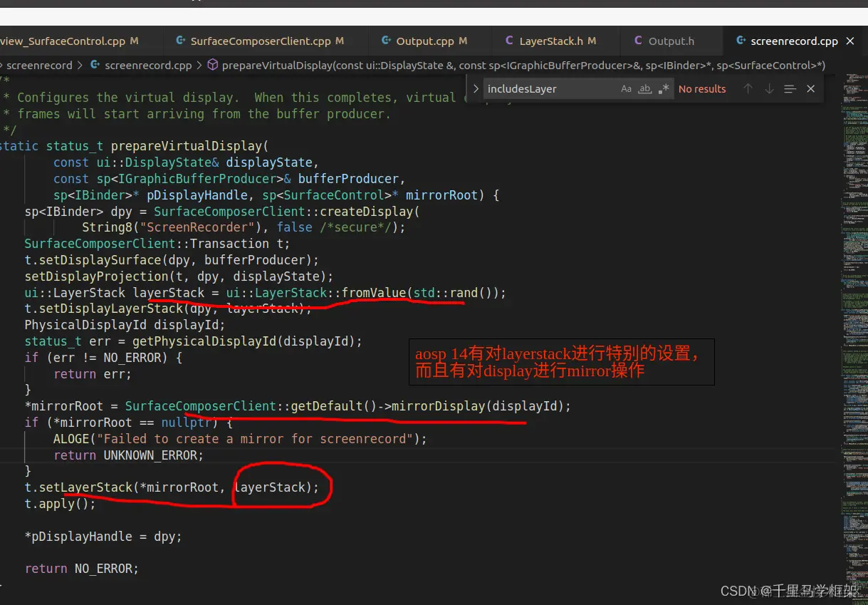Click 'SurfaceComposerClient::Transaction t;' line
Screen dimensions: 868x605
157,244
